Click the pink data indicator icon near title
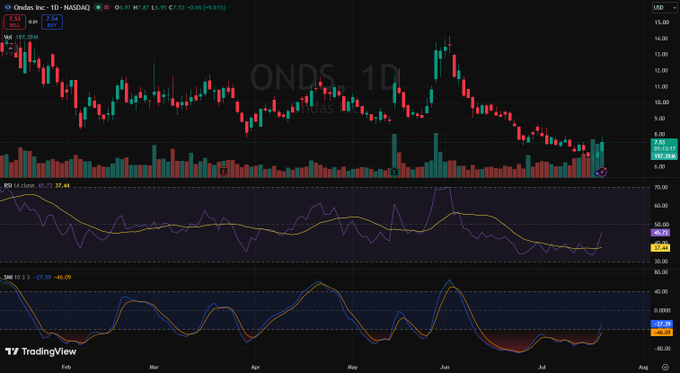The height and width of the screenshot is (373, 680). click(x=107, y=7)
